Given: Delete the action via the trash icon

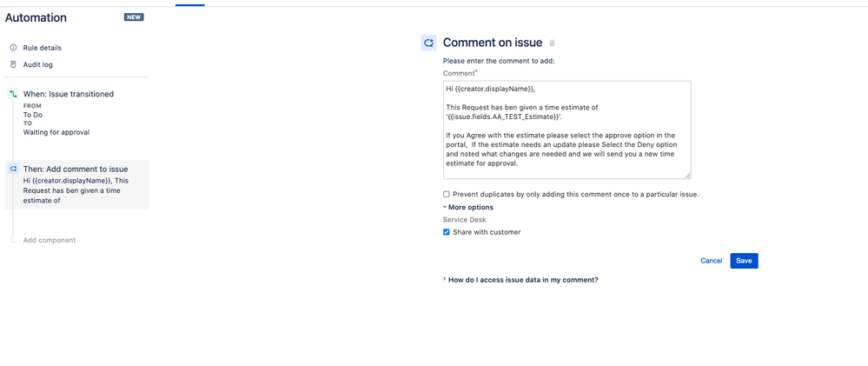Looking at the screenshot, I should coord(553,43).
